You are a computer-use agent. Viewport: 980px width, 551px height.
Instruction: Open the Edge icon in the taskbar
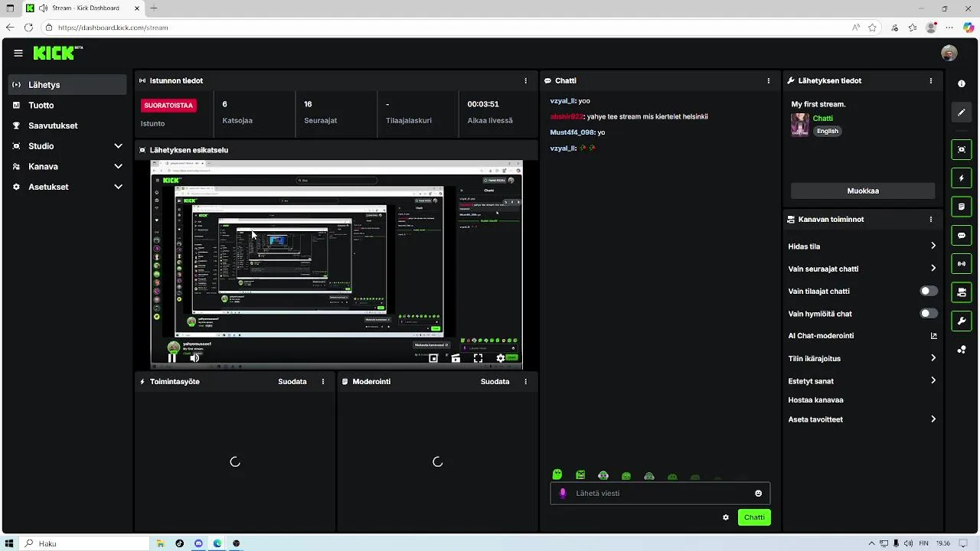[217, 543]
